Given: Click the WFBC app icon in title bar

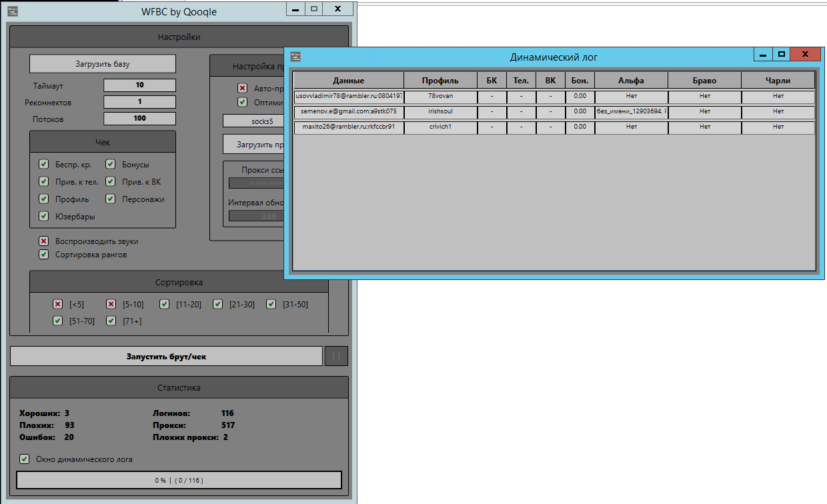Looking at the screenshot, I should click(x=13, y=11).
